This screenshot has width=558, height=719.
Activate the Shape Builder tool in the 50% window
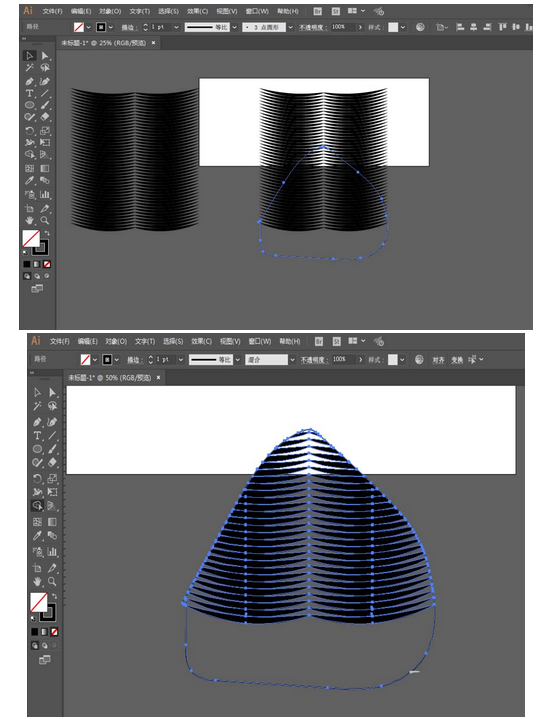pyautogui.click(x=37, y=506)
